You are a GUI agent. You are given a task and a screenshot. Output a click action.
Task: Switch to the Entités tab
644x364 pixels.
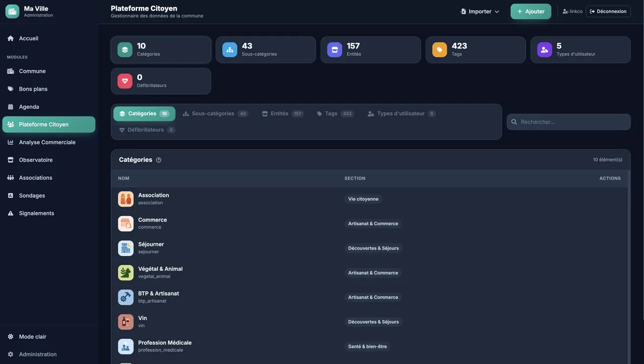coord(282,114)
